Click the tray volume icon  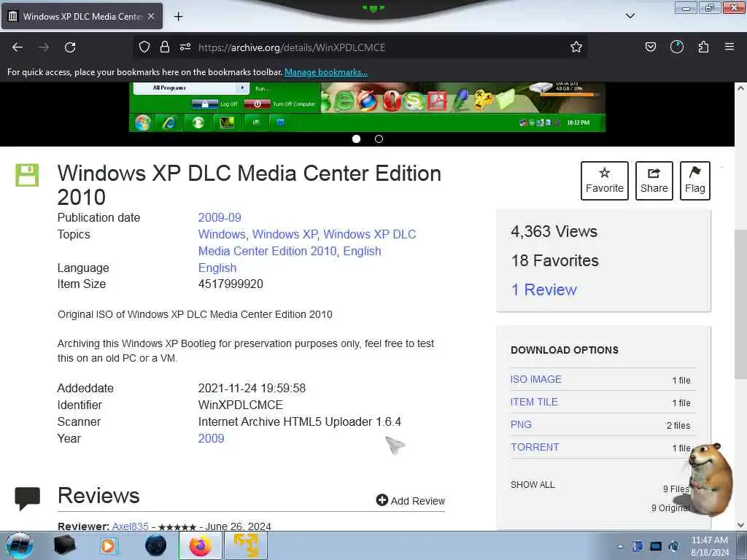(x=673, y=546)
